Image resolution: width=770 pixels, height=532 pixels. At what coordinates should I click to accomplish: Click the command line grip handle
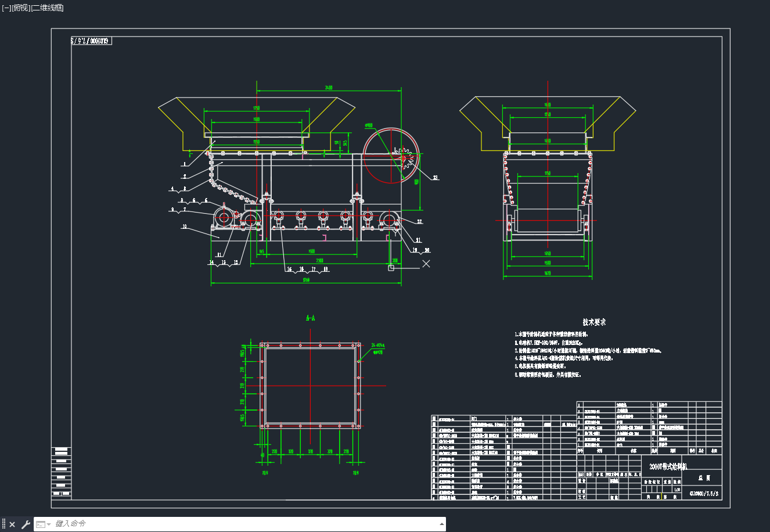(x=3, y=524)
